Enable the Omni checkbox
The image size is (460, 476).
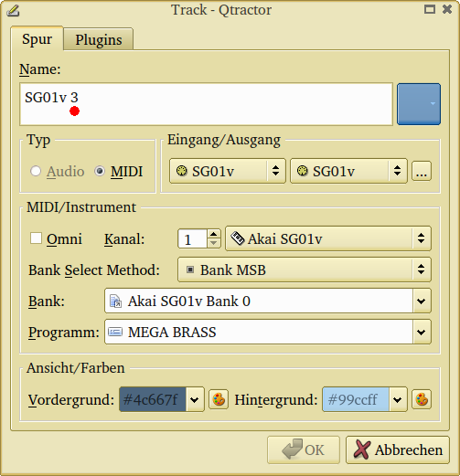click(36, 238)
